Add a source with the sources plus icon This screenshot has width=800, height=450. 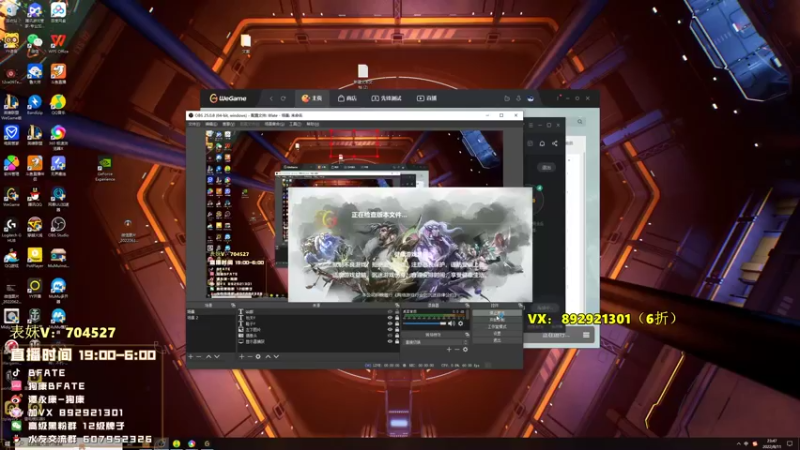tap(241, 357)
